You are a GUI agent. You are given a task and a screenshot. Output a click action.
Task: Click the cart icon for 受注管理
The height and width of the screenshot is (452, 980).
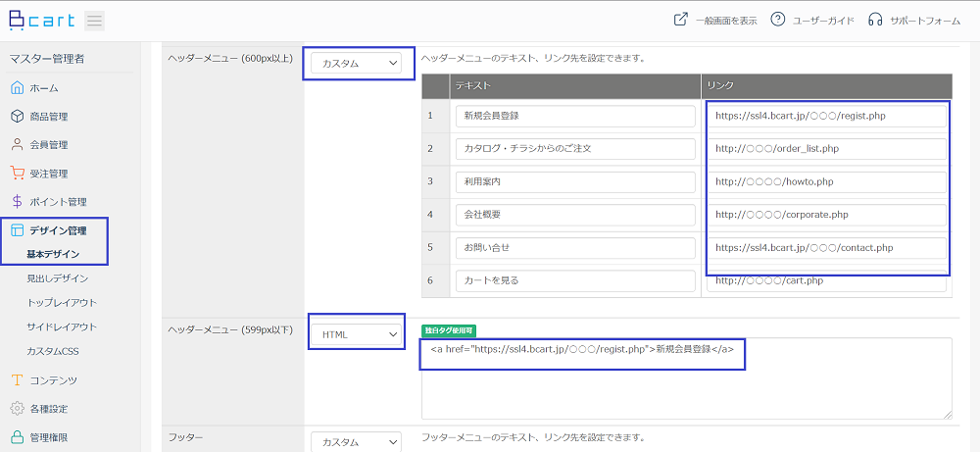coord(18,174)
